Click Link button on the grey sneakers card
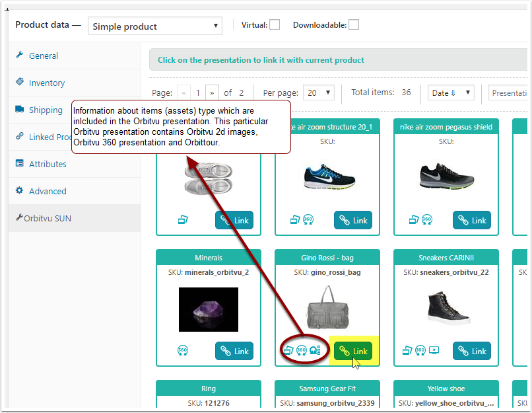Image resolution: width=532 pixels, height=413 pixels. (234, 220)
